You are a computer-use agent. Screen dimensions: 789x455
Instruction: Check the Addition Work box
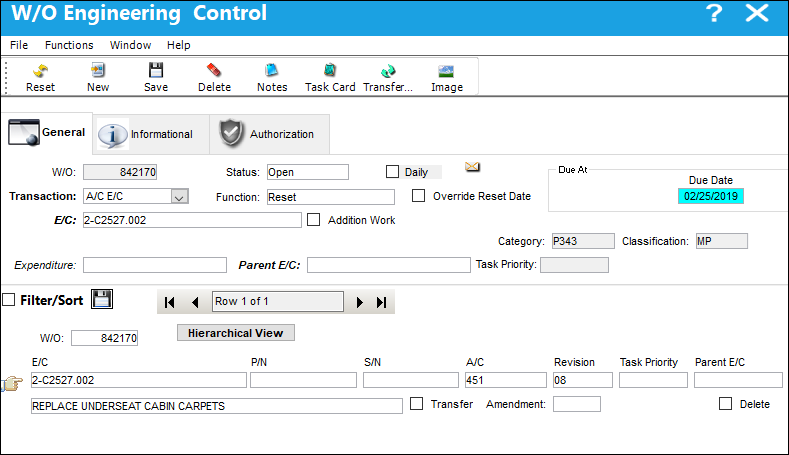pos(313,219)
